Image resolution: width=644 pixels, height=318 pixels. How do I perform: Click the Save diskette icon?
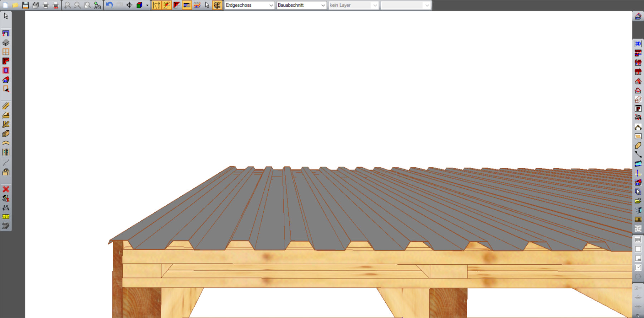25,5
